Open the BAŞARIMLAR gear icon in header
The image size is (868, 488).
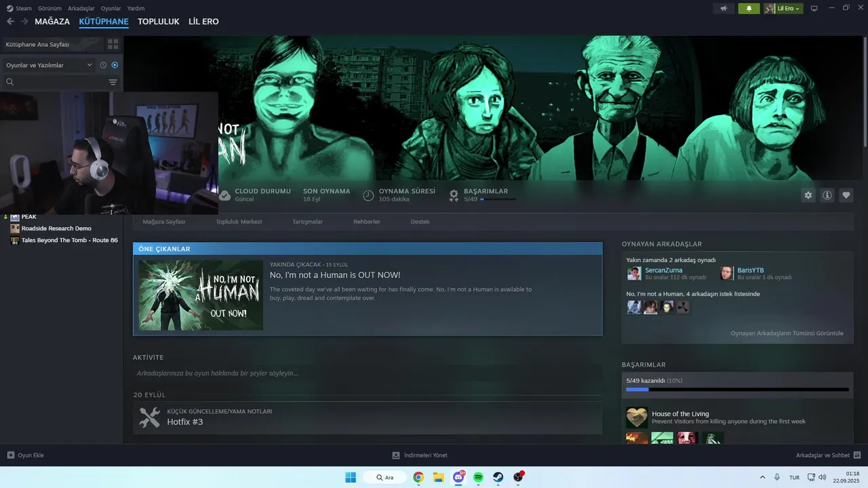click(454, 195)
